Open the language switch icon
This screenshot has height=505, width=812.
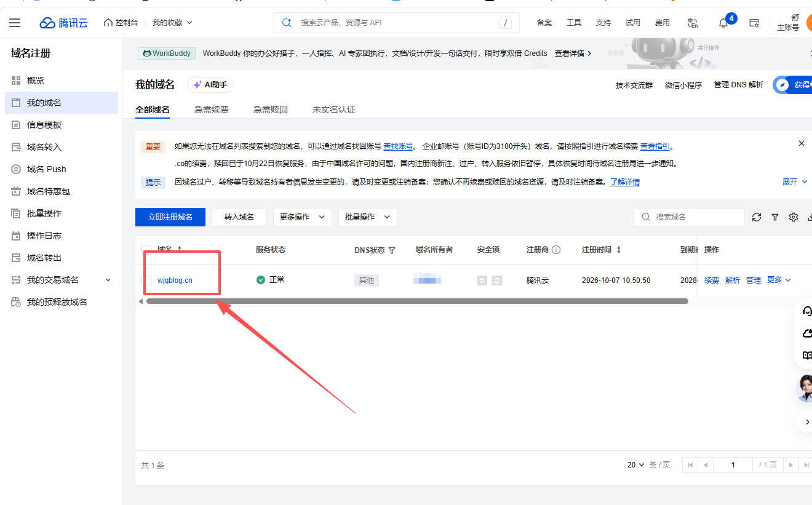(693, 23)
